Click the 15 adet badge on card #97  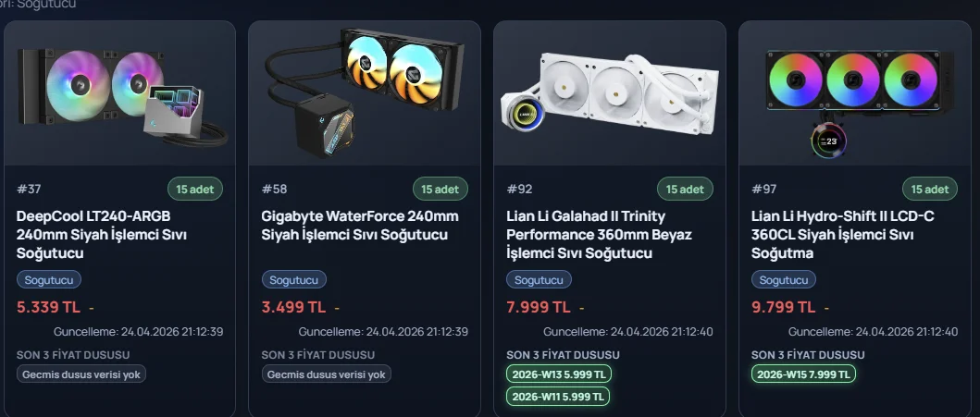pos(930,190)
